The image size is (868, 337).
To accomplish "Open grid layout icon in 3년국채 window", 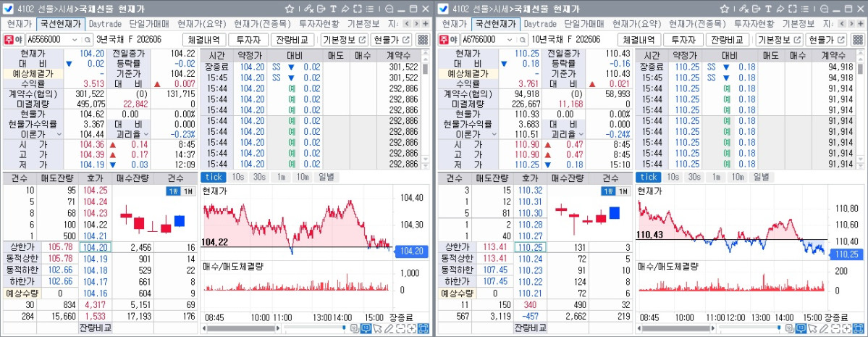I will click(x=424, y=40).
